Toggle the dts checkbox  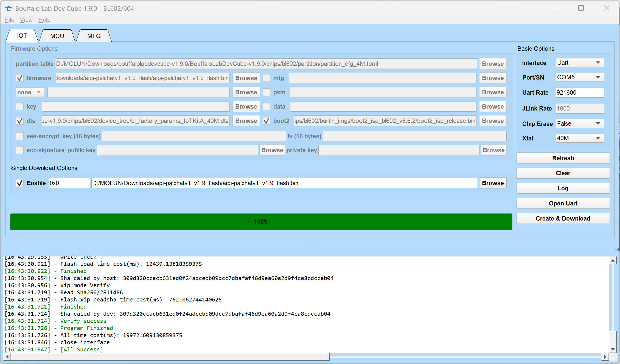pyautogui.click(x=20, y=121)
